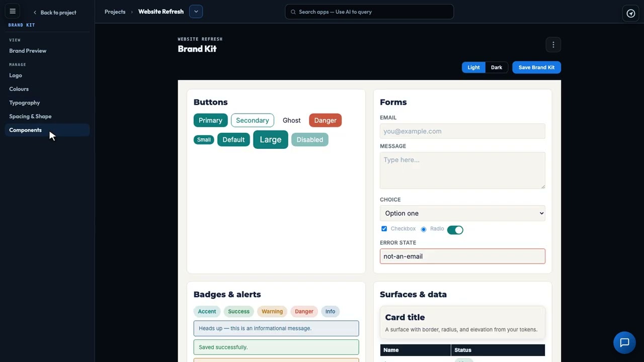Switch preview to Dark mode

coord(497,67)
